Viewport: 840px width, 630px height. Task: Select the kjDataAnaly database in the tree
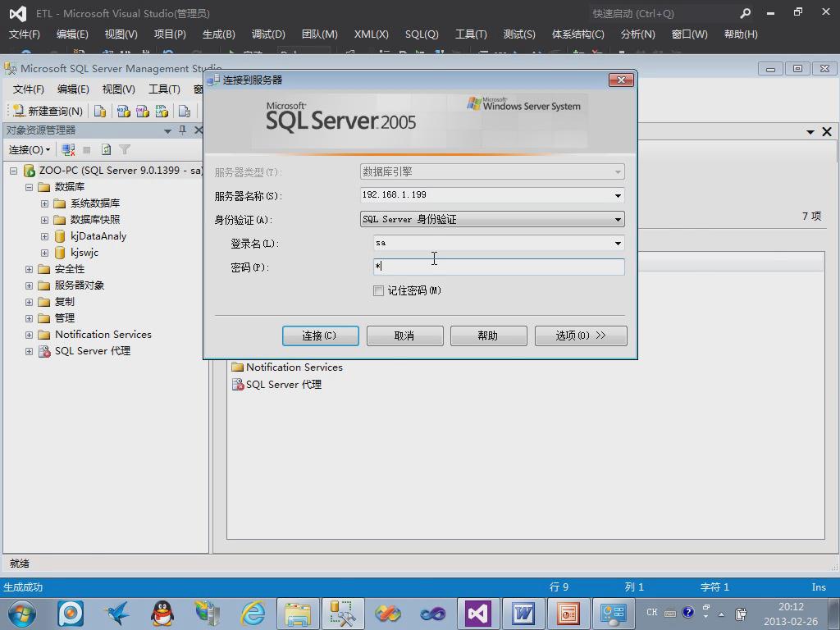98,236
